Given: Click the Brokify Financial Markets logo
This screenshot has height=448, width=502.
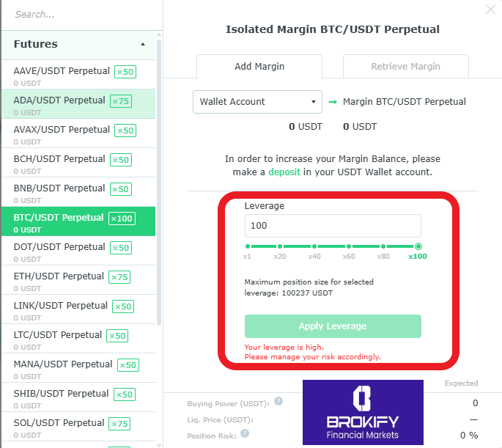Looking at the screenshot, I should [x=363, y=412].
